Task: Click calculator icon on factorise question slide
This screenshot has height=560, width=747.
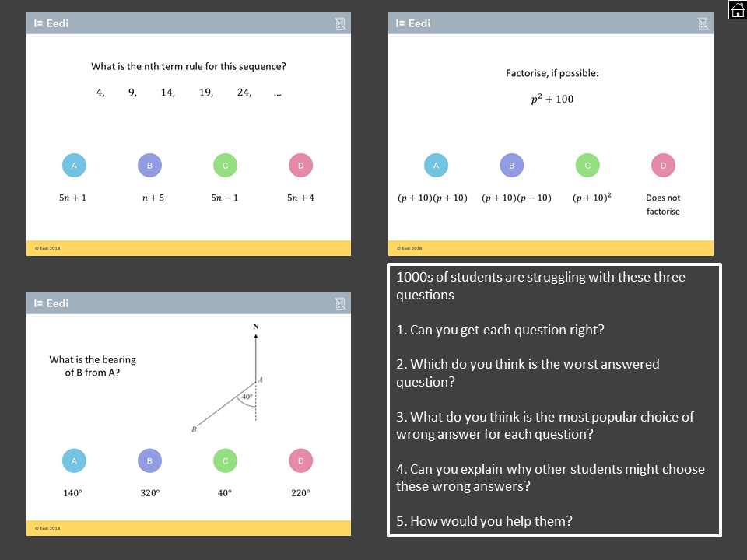Action: [x=703, y=23]
